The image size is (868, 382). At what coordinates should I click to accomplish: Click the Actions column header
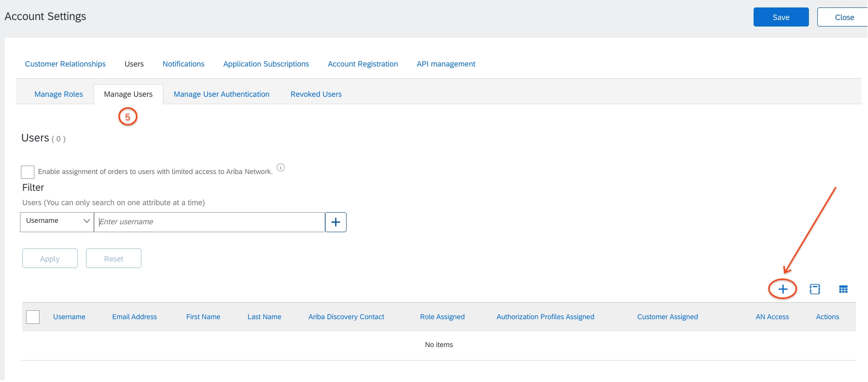click(828, 317)
